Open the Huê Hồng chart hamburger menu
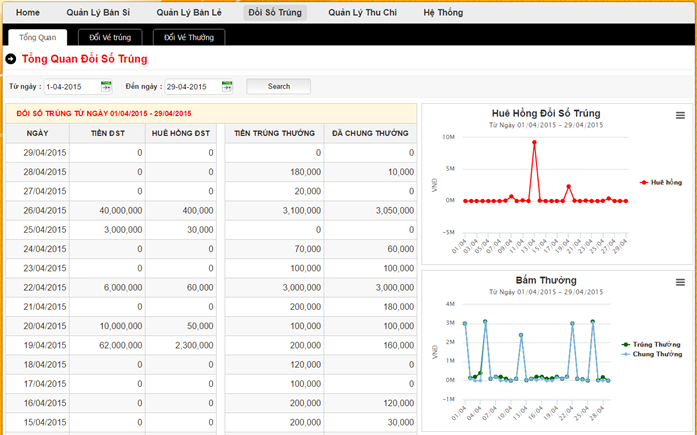697x435 pixels. (x=680, y=116)
